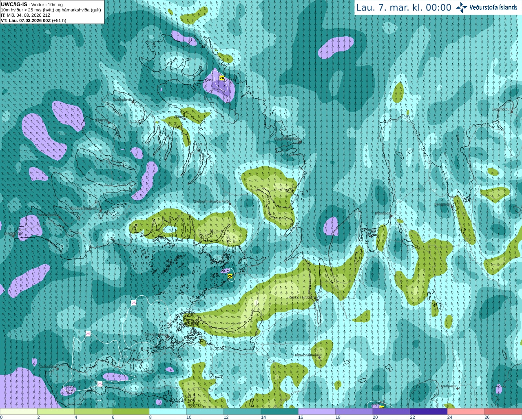The image size is (522, 420).
Task: Select the 8–10 m/s light cyan legend swatch
Action: pyautogui.click(x=168, y=411)
